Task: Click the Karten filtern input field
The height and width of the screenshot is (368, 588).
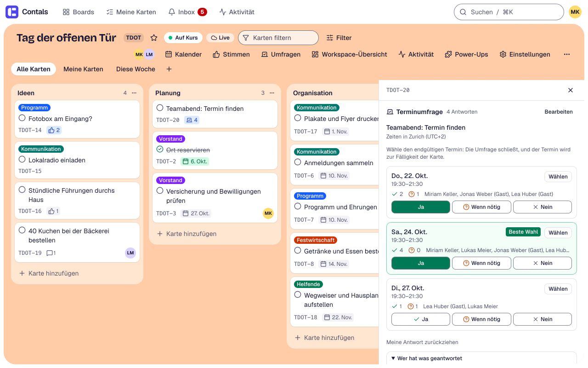Action: coord(278,38)
